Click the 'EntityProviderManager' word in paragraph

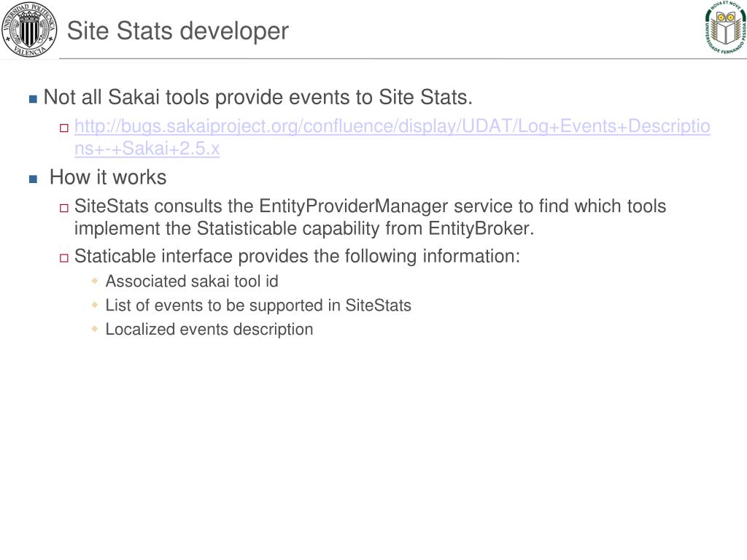point(354,206)
